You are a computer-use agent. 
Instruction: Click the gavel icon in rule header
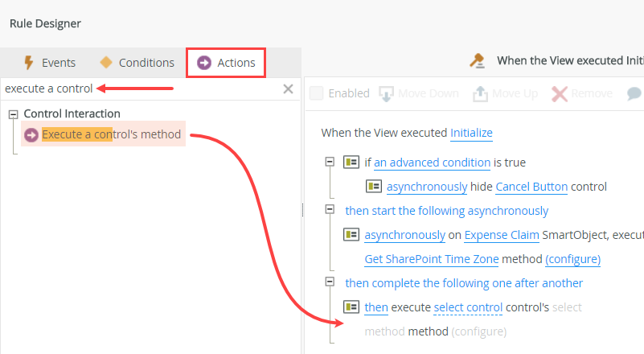(477, 60)
